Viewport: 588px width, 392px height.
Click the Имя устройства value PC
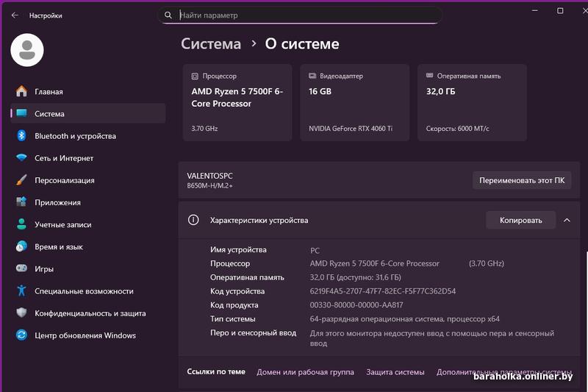315,250
